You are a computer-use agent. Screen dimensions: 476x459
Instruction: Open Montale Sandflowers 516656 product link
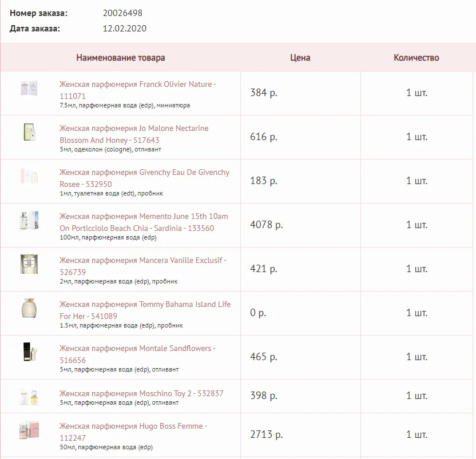137,354
